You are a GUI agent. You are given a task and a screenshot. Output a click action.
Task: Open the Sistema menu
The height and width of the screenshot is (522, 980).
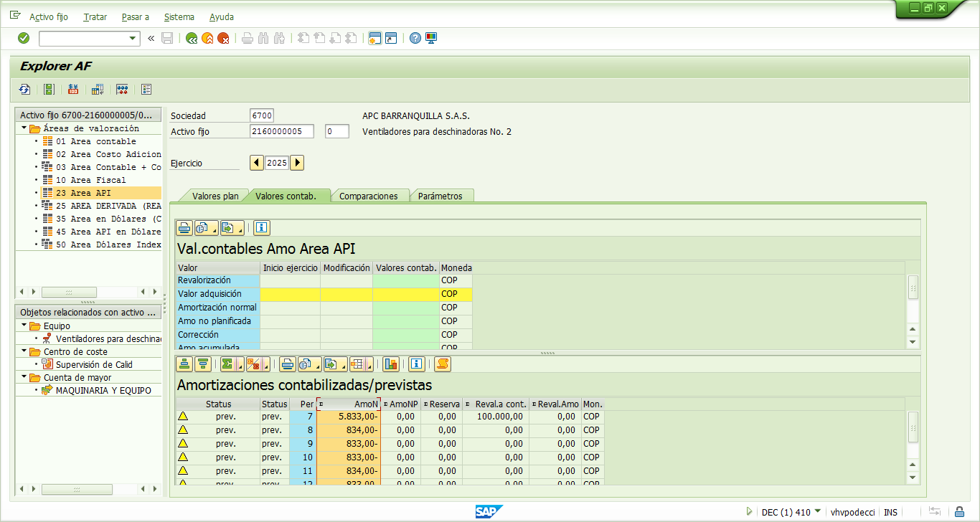click(179, 16)
